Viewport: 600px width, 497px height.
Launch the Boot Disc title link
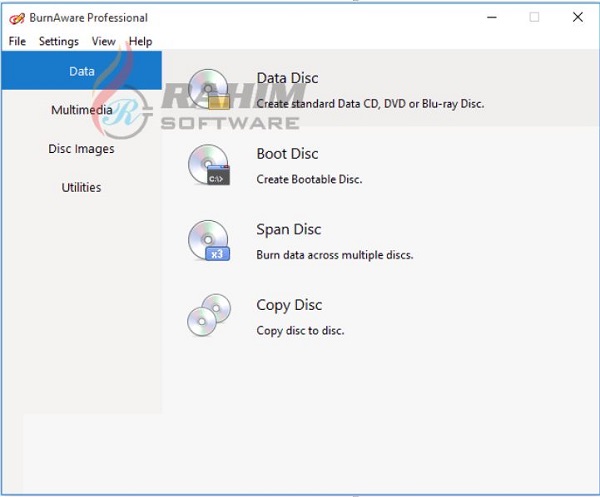pos(287,154)
